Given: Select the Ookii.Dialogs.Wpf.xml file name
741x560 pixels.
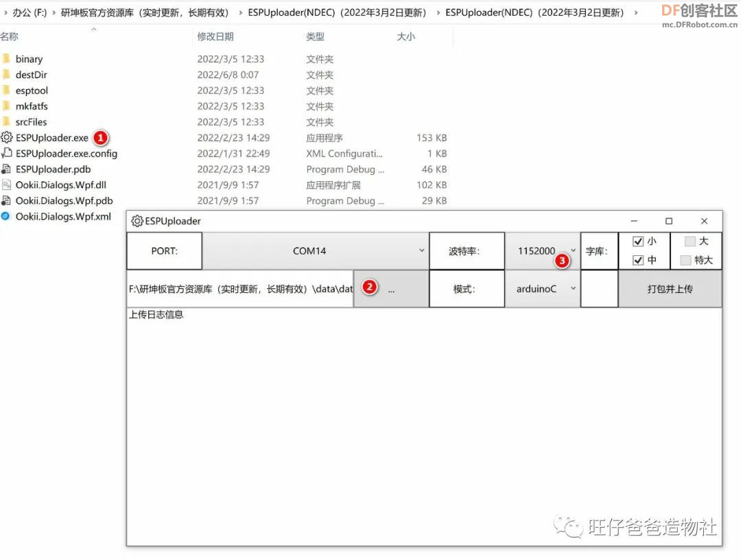Looking at the screenshot, I should point(63,216).
